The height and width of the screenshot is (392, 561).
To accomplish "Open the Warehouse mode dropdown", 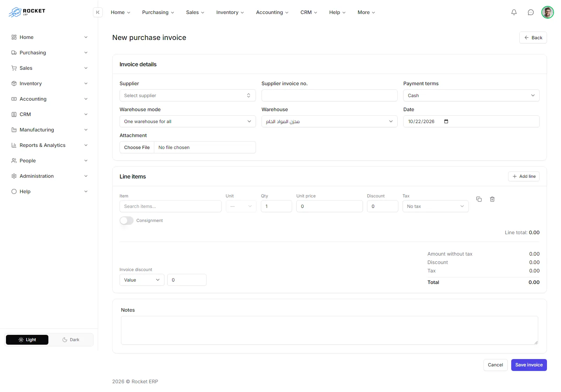I will [x=188, y=121].
